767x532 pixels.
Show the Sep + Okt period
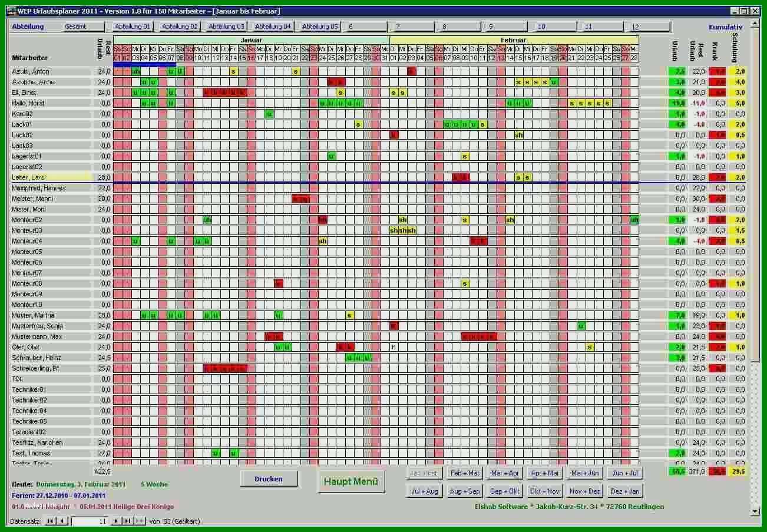[505, 491]
